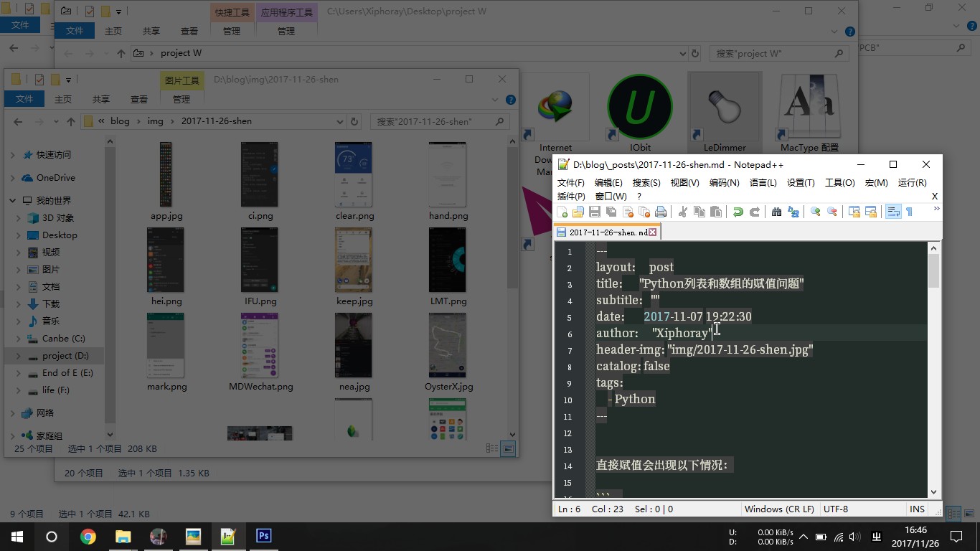This screenshot has width=980, height=551.
Task: Click the Cut scissors icon
Action: (x=682, y=212)
